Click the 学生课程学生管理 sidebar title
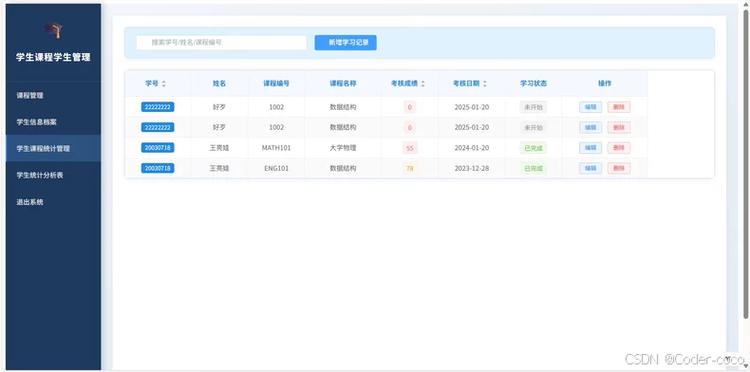750x372 pixels. point(53,57)
